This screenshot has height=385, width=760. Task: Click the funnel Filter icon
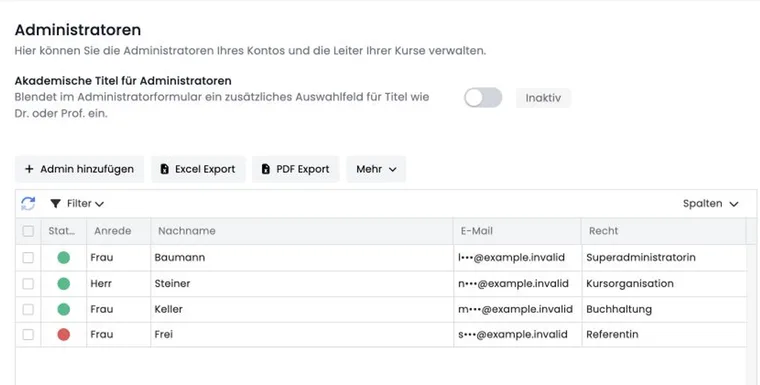click(56, 204)
